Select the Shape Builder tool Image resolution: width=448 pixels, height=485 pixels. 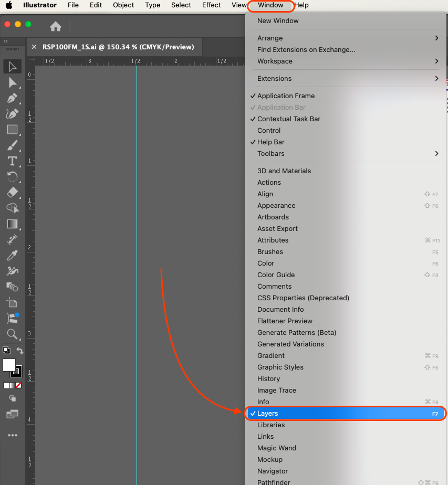click(13, 208)
